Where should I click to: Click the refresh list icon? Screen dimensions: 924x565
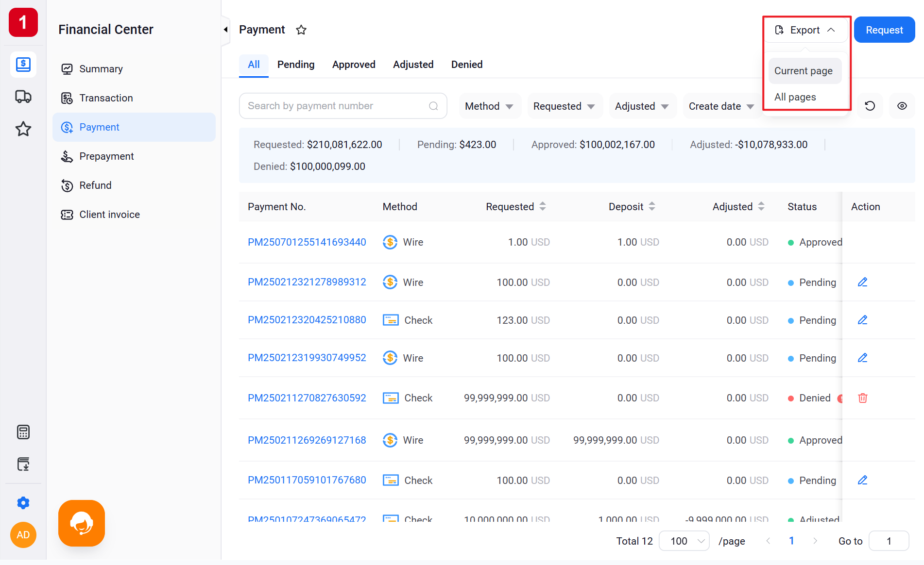tap(870, 106)
